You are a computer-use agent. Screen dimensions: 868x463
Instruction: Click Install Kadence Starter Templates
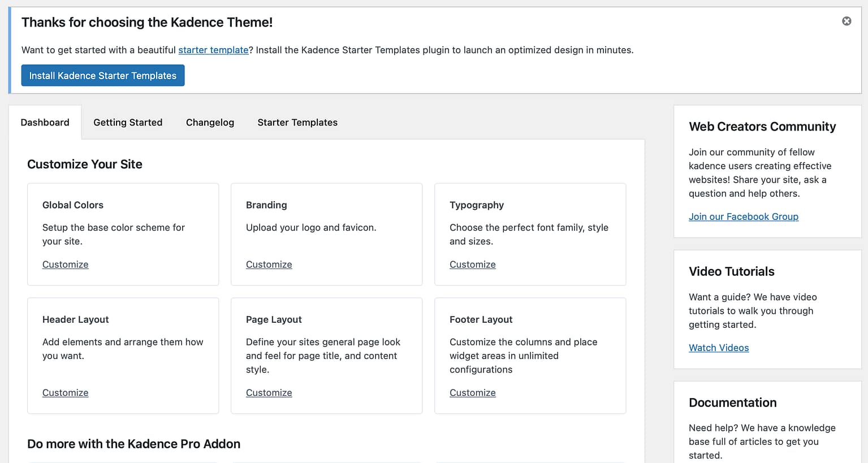(x=102, y=75)
